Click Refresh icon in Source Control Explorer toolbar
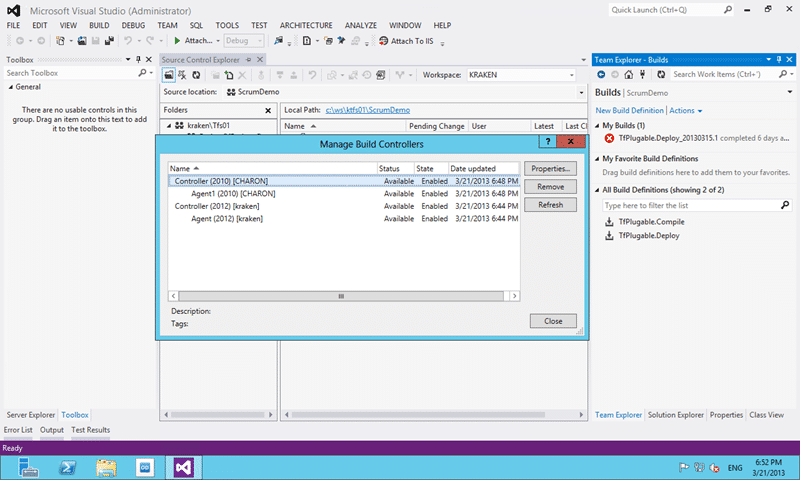800x480 pixels. (196, 75)
